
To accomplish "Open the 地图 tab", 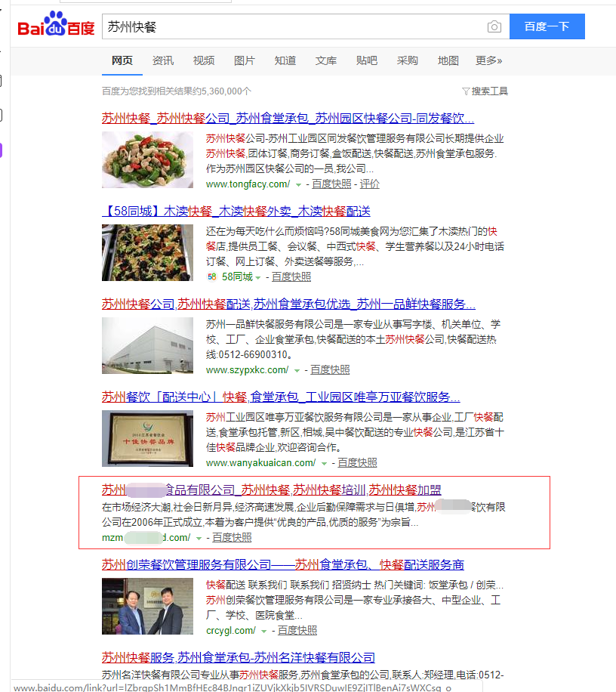I will pyautogui.click(x=448, y=60).
